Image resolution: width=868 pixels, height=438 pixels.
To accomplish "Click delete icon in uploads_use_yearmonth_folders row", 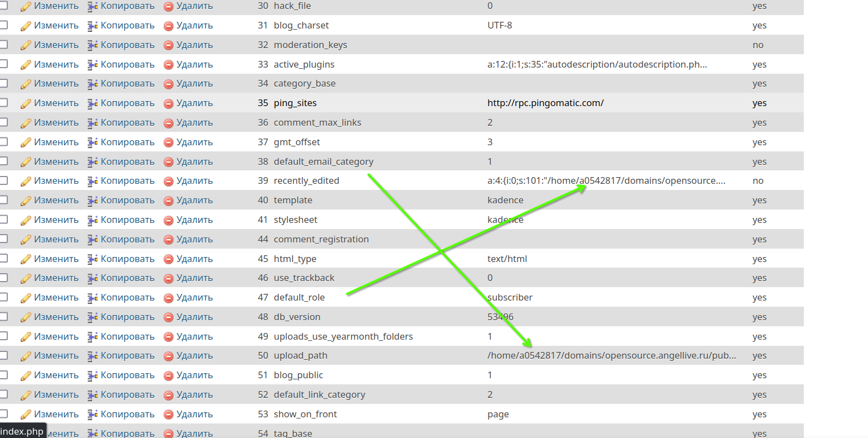I will point(169,337).
